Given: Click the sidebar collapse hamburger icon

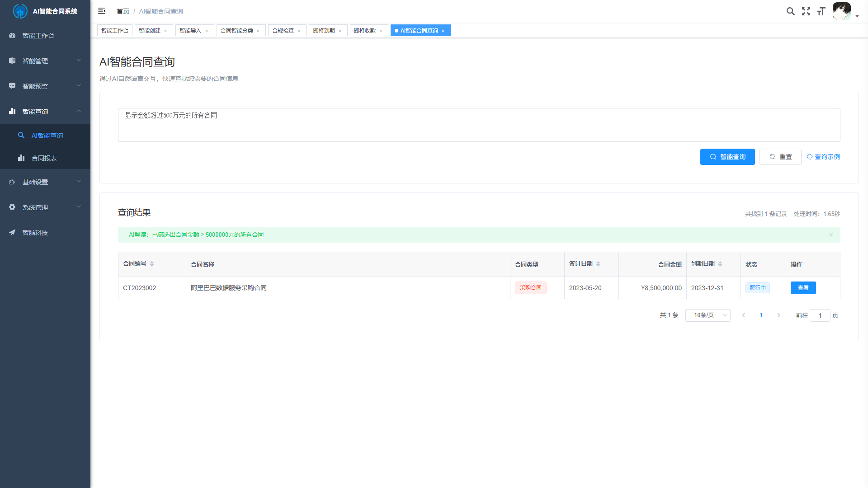Looking at the screenshot, I should pyautogui.click(x=102, y=11).
